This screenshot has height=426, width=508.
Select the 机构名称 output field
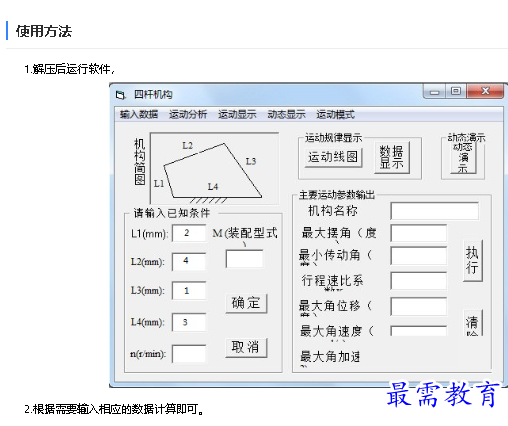point(435,211)
